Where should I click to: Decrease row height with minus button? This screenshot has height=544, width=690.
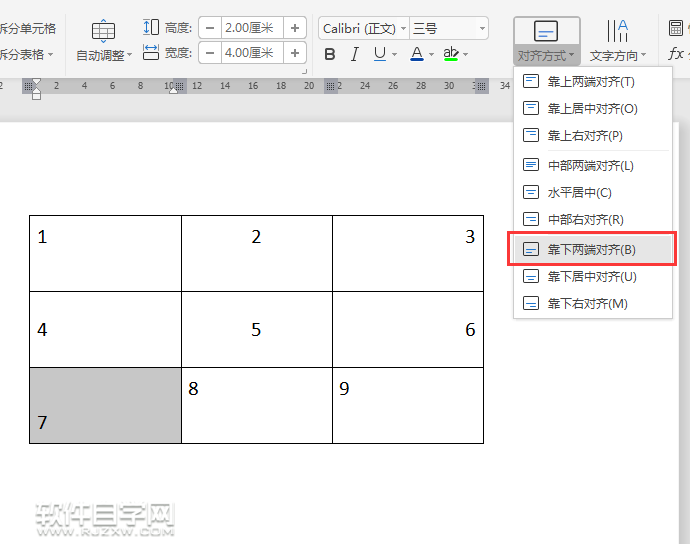coord(210,28)
